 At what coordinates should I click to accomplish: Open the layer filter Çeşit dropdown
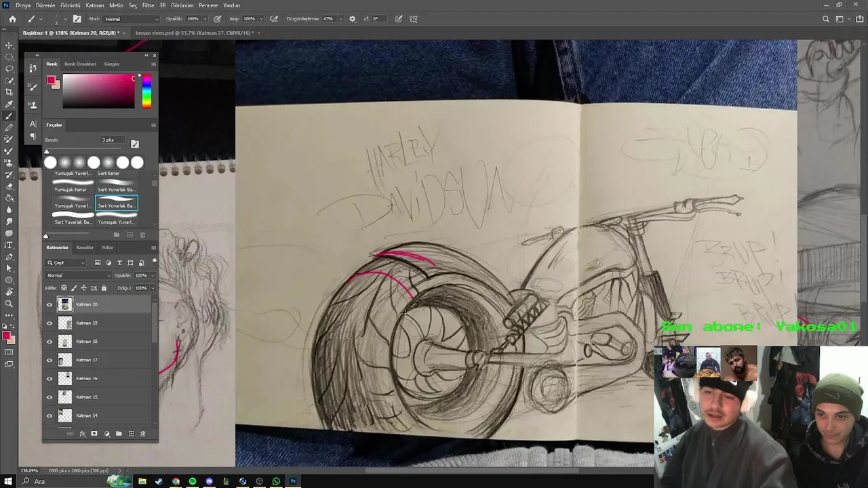66,263
